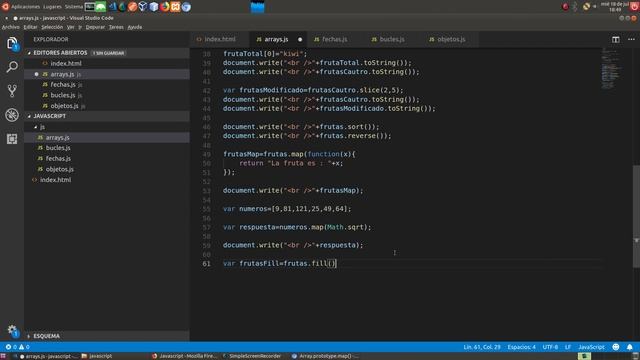640x360 pixels.
Task: Switch to Javascript - Mozilla Firefox taskbar window
Action: [x=185, y=356]
